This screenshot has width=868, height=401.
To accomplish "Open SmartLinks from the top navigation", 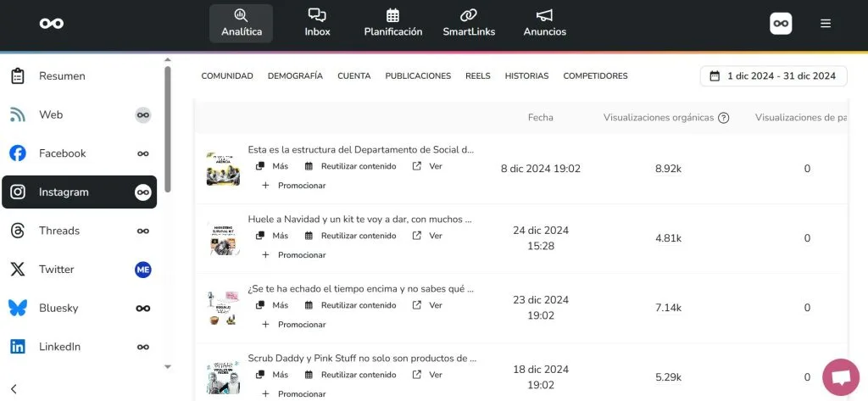I will 469,23.
